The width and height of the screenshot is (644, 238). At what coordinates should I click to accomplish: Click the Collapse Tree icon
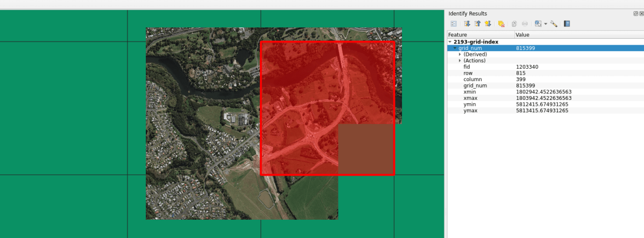tap(477, 24)
